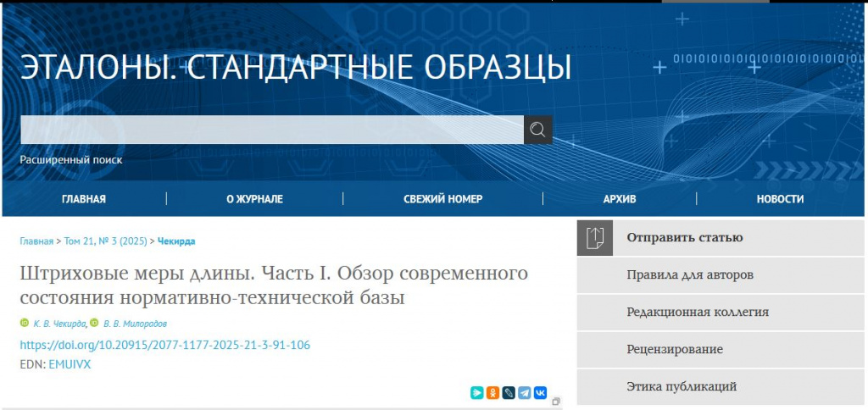
Task: Open Редакционная коллегия sidebar link
Action: click(721, 312)
